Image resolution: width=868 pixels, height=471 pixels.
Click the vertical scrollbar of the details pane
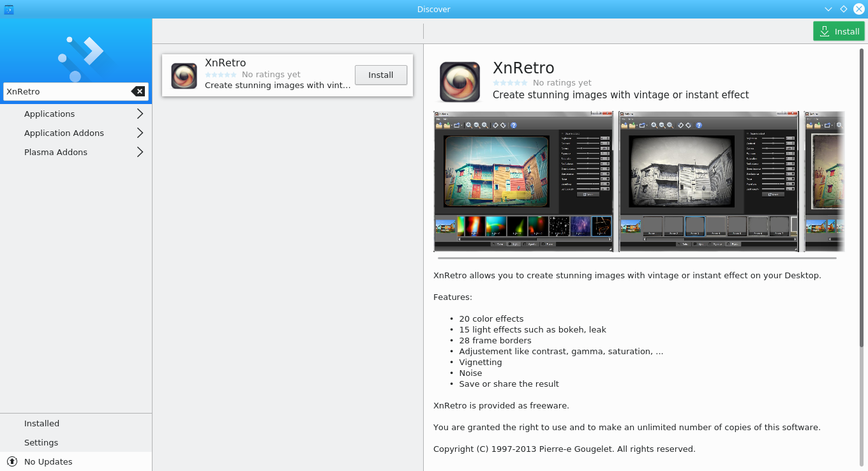tap(862, 198)
